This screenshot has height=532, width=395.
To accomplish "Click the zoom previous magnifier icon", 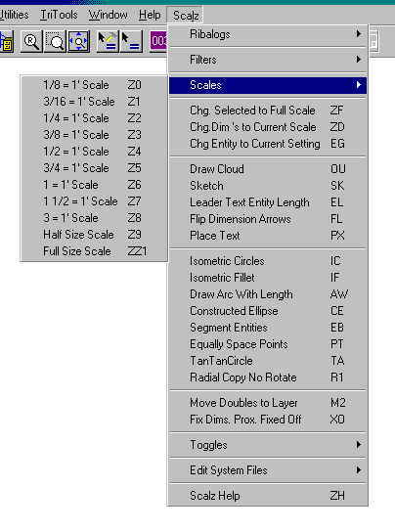I will tap(31, 41).
